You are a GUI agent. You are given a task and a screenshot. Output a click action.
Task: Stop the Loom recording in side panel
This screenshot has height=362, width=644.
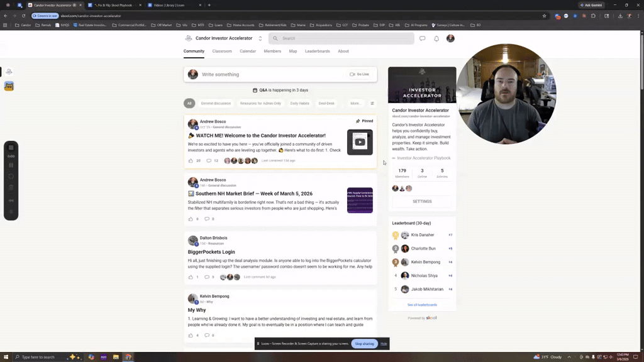point(11,148)
